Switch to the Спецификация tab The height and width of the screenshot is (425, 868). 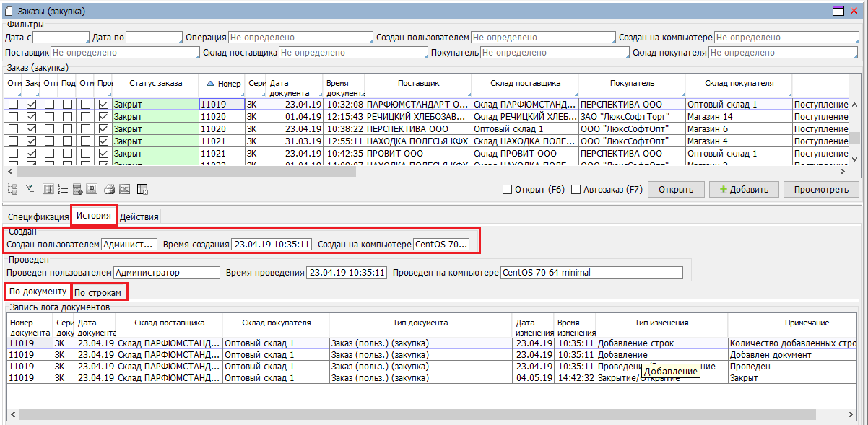pos(38,217)
